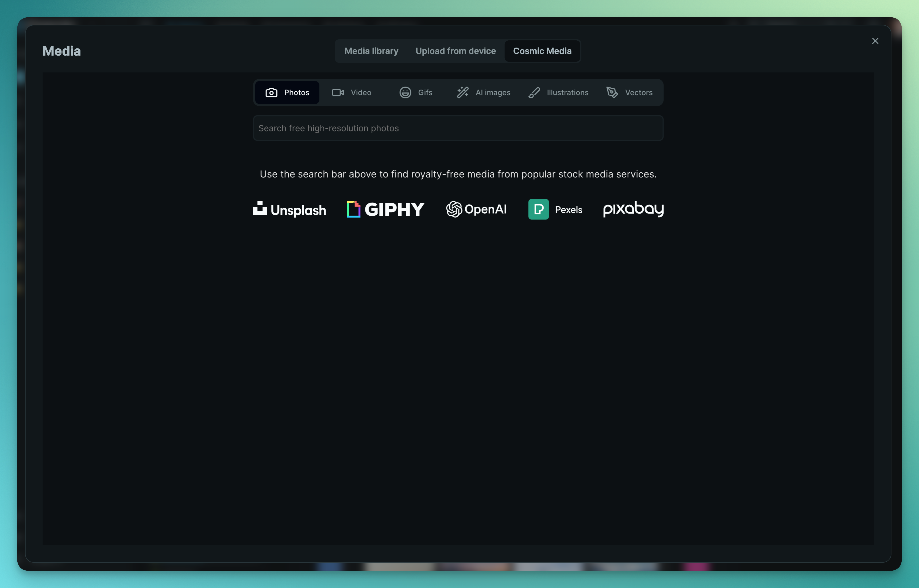Click the OpenAI logo
The image size is (919, 588).
click(x=476, y=209)
